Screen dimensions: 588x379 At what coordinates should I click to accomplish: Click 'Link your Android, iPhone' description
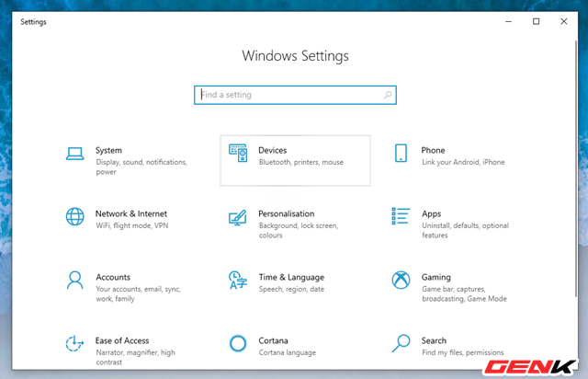coord(463,162)
